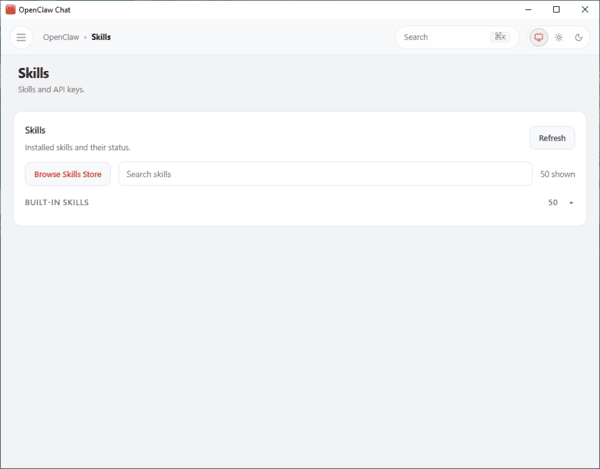Enable dark mode moon icon
The image size is (600, 469).
579,37
